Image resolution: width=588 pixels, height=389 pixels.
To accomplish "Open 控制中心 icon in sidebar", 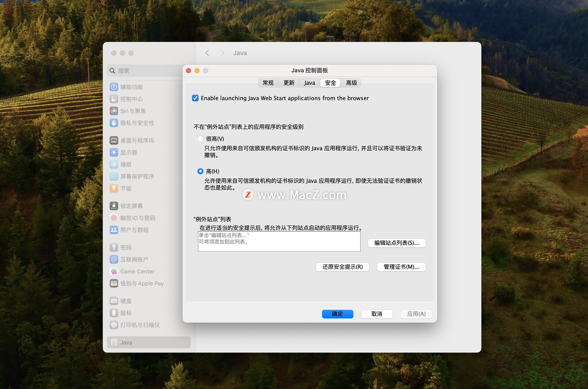I will (x=114, y=99).
